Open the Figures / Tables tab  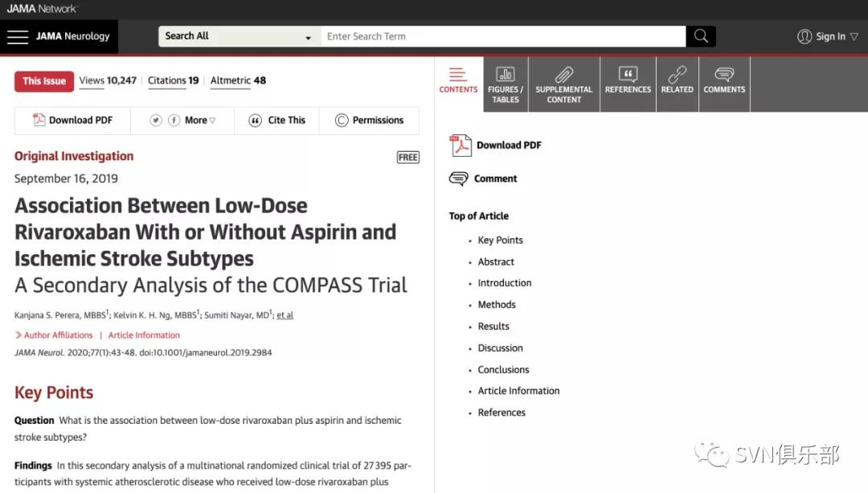coord(506,84)
